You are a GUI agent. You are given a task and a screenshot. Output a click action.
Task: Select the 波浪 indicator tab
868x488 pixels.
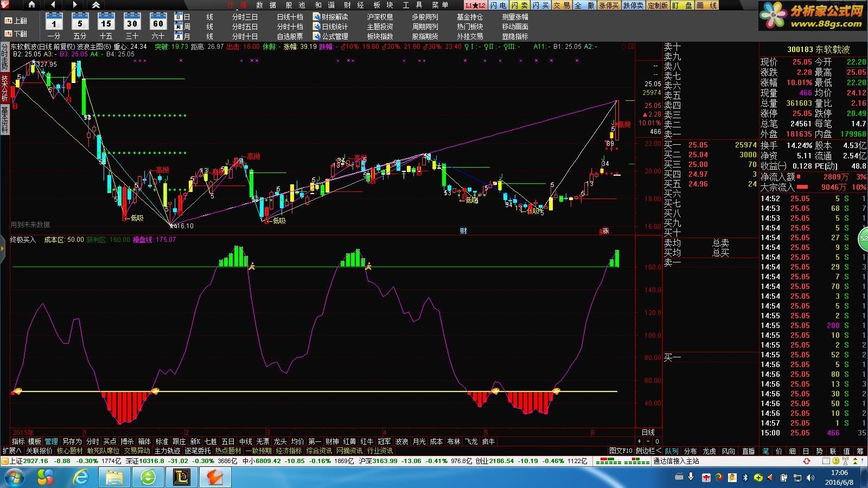[401, 441]
